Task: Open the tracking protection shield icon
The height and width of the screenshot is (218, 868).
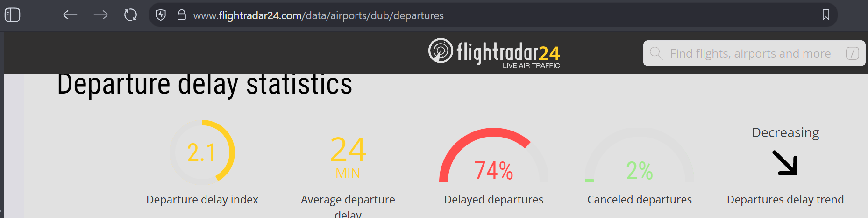Action: 161,15
